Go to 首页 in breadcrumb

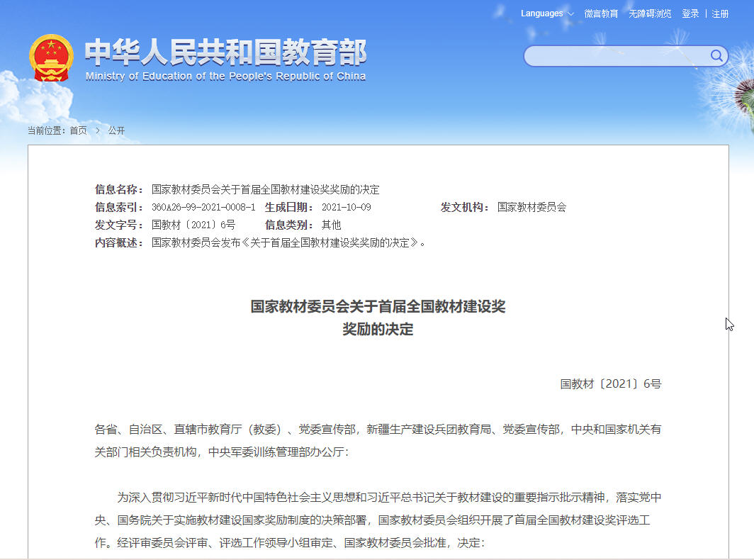click(x=79, y=130)
